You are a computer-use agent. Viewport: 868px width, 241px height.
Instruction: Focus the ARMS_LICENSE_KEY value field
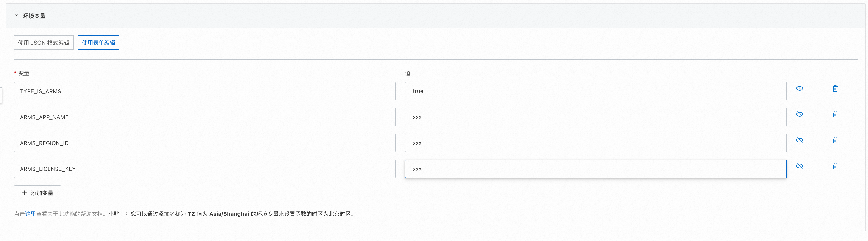(x=595, y=169)
